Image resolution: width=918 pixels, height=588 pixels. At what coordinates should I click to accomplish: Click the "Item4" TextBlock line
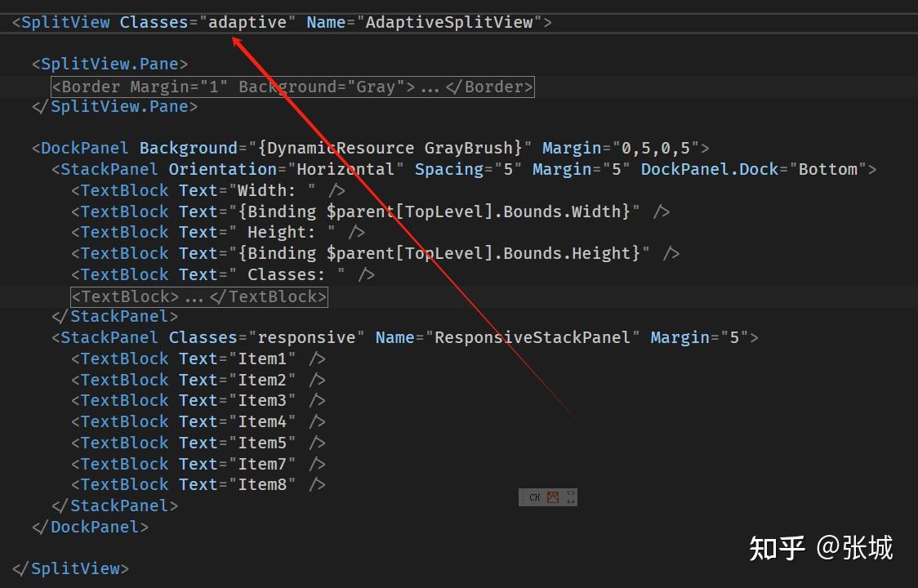coord(198,421)
